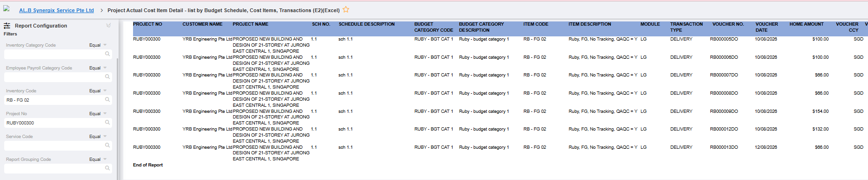Click the filter panel vertical scrollbar

coord(117,119)
